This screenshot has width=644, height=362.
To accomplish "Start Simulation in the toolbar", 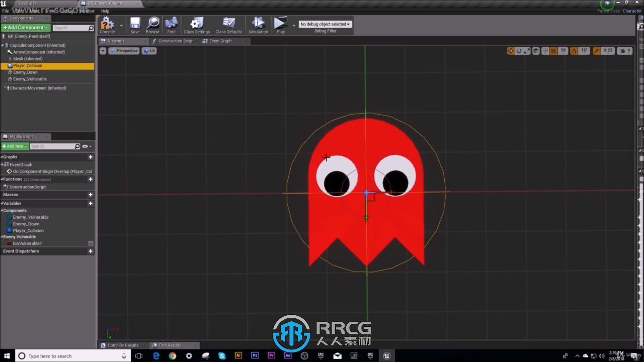I will click(x=258, y=25).
